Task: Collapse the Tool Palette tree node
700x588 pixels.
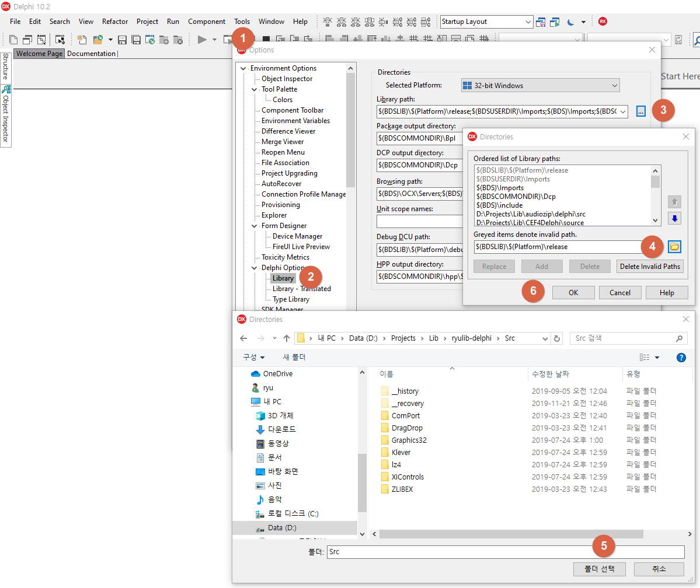Action: [x=255, y=89]
